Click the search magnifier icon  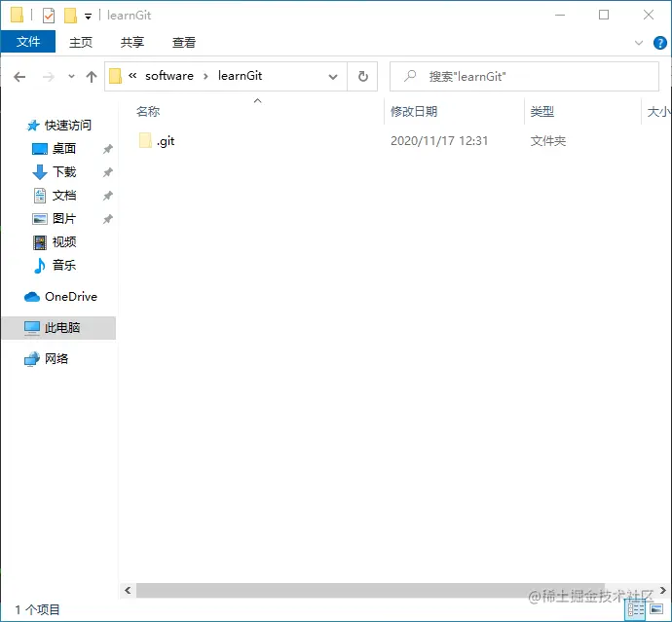tap(410, 76)
